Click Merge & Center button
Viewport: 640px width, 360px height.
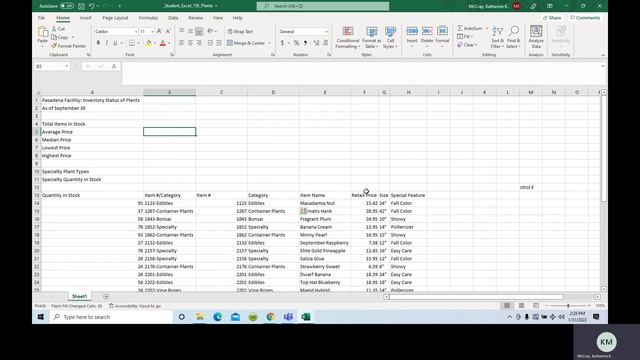pyautogui.click(x=246, y=43)
